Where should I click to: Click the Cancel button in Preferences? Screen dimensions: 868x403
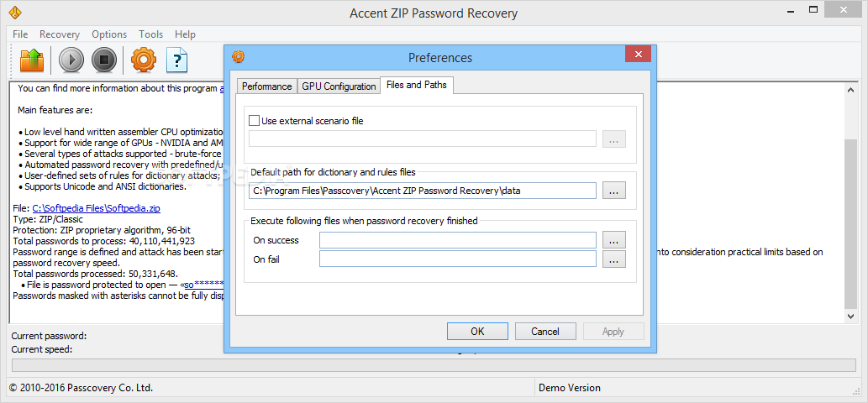point(545,331)
